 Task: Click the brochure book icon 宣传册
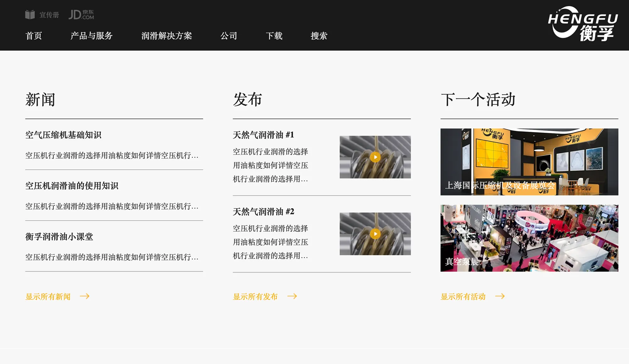point(30,15)
